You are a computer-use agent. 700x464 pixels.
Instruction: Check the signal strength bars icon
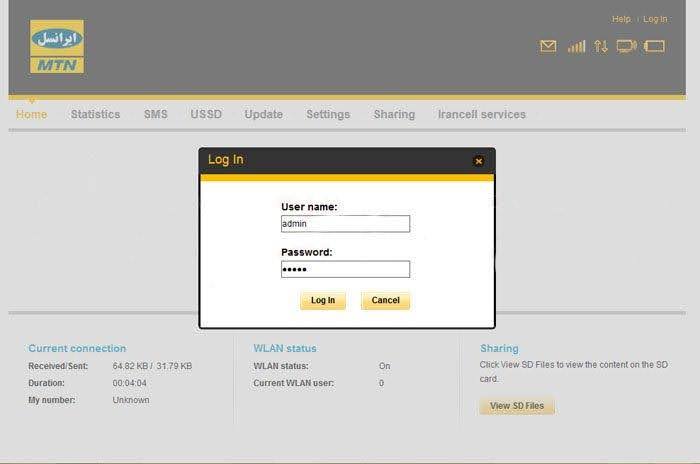pos(576,46)
